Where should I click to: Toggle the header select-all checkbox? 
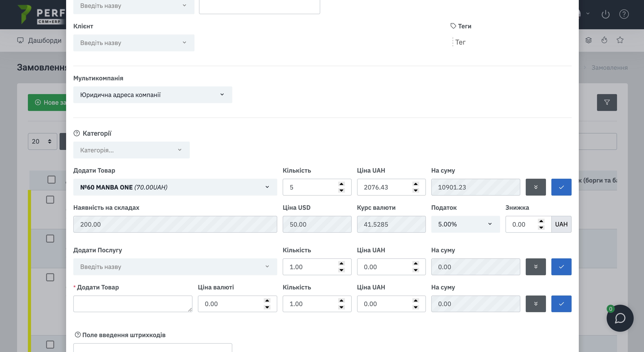click(x=51, y=180)
